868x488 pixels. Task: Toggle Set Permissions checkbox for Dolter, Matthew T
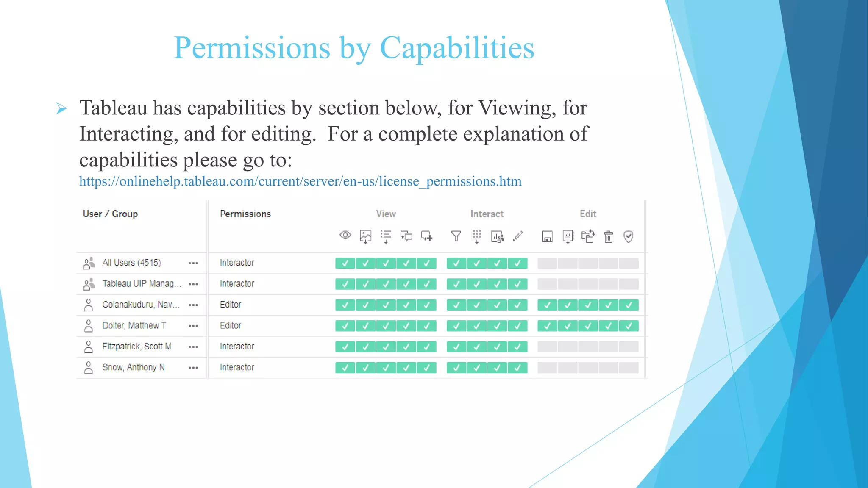point(629,326)
